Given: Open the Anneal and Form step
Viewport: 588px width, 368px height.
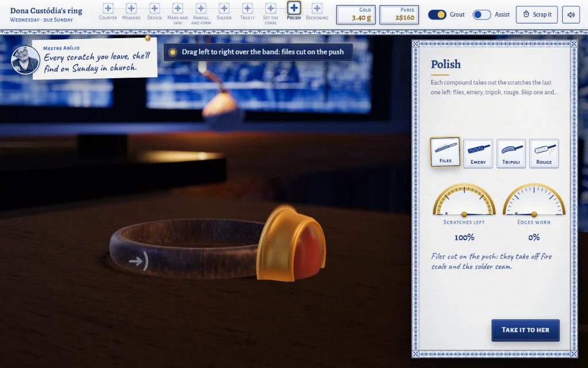Looking at the screenshot, I should 201,8.
